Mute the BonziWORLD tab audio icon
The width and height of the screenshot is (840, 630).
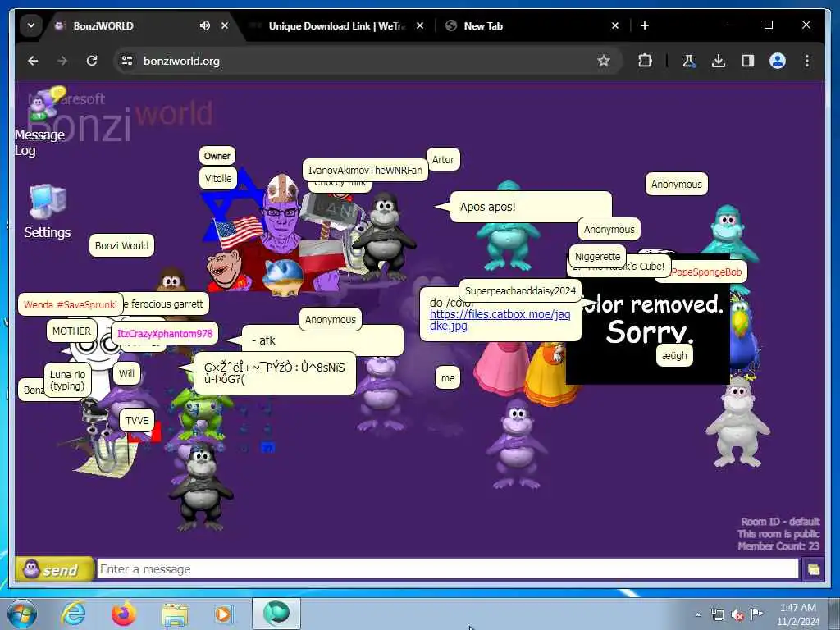click(204, 25)
